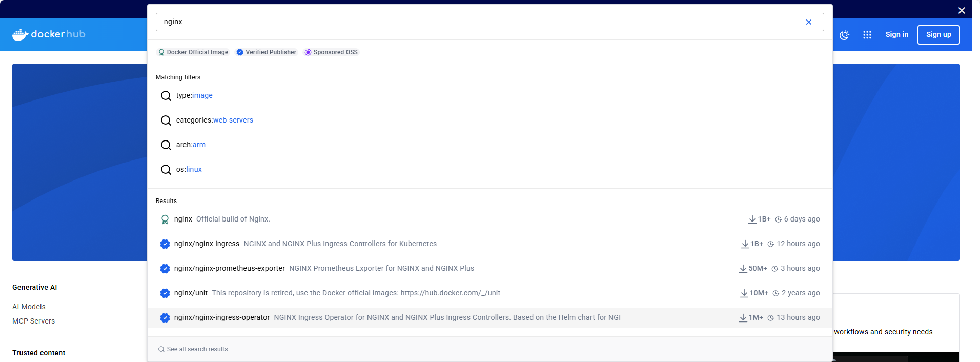This screenshot has height=362, width=980.
Task: Click the 'Matching filters' heading
Action: [x=178, y=77]
